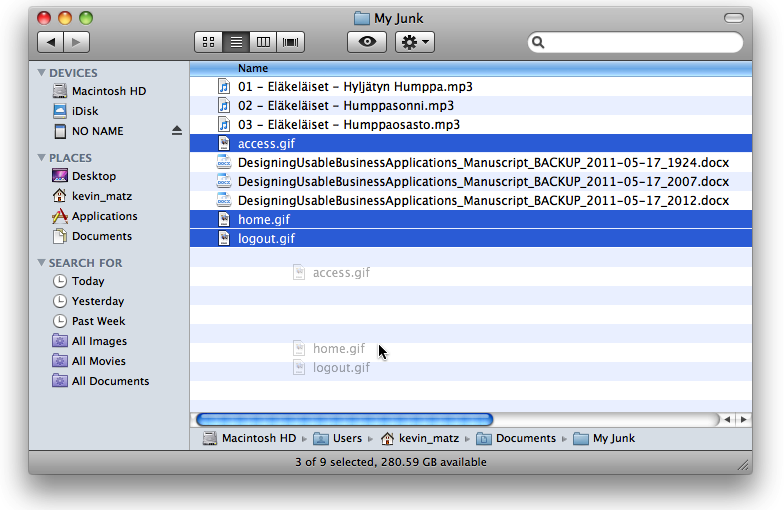Screen dimensions: 784x510
Task: Switch to Cover Flow view
Action: coord(290,42)
